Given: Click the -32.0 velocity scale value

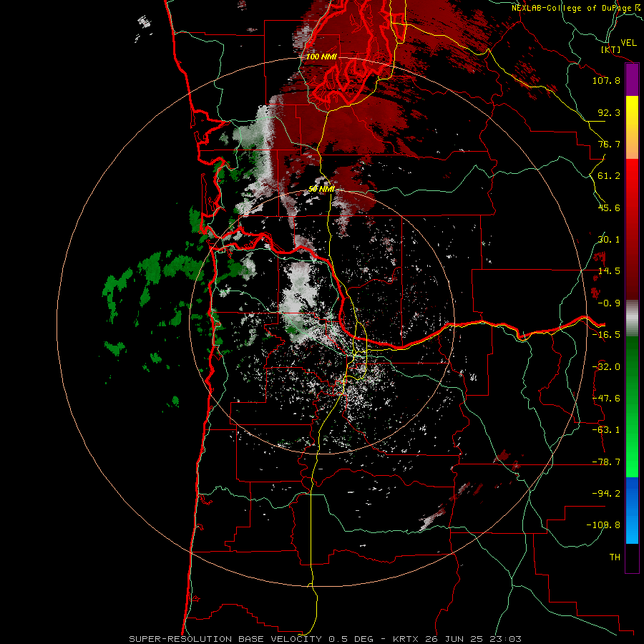Looking at the screenshot, I should [606, 367].
